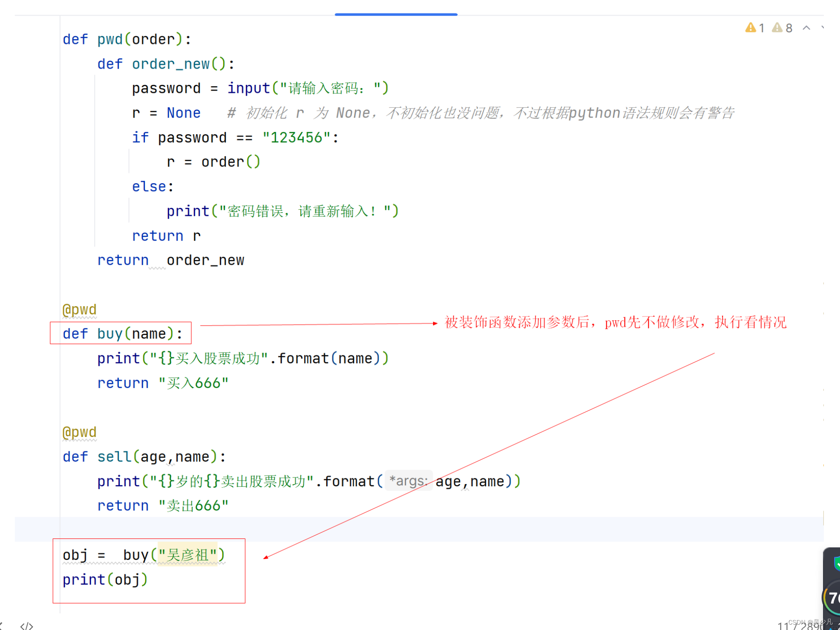Click the up chevron to go to previous problem
840x630 pixels.
click(x=807, y=27)
